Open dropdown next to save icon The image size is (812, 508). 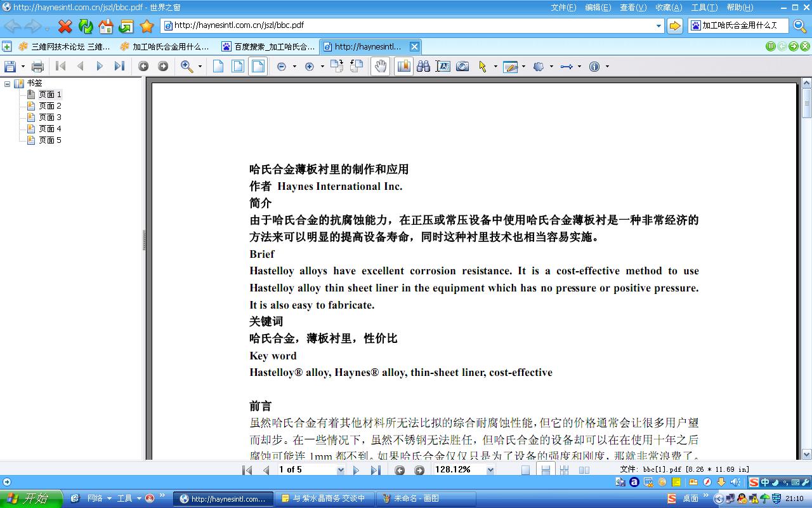tap(23, 66)
